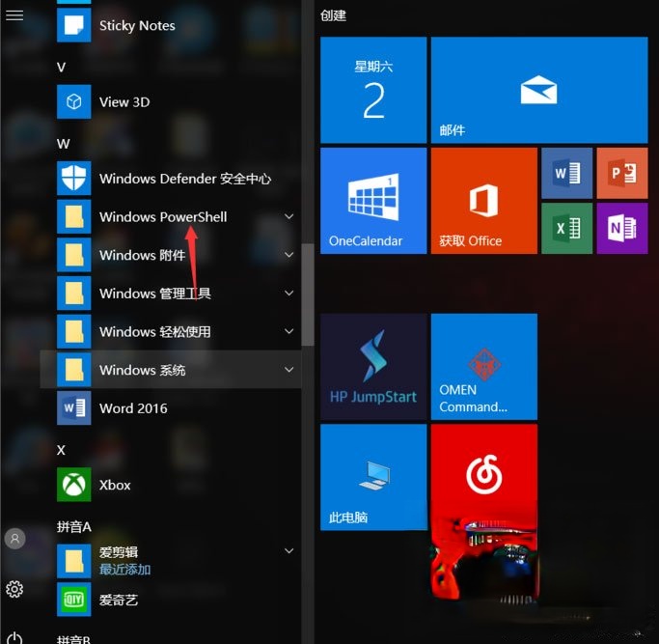Viewport: 659px width, 644px height.
Task: Launch Word 2016 app icon
Action: (x=74, y=408)
